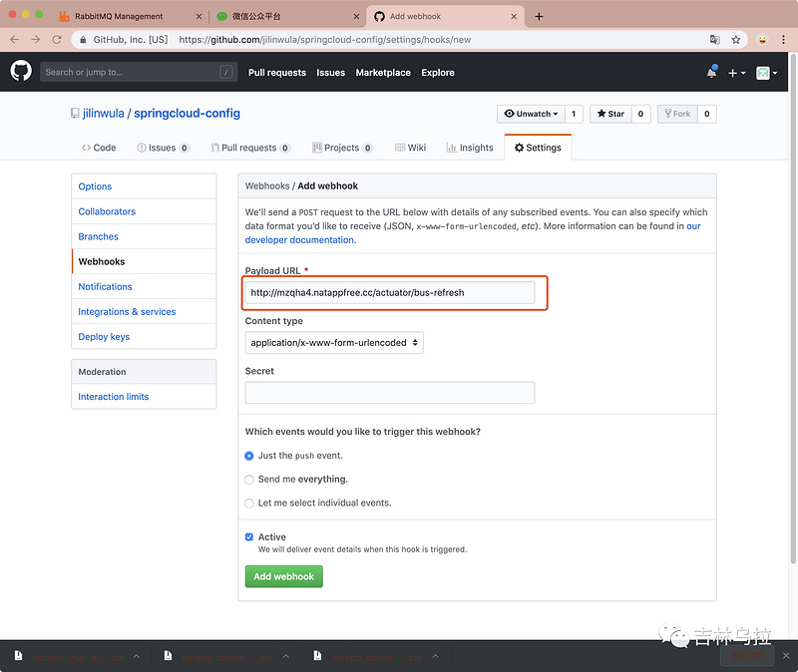
Task: Focus the Search or jump to field
Action: pyautogui.click(x=139, y=72)
